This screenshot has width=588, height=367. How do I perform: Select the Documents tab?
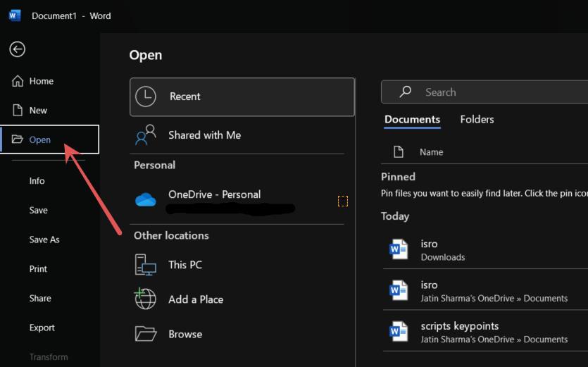(412, 119)
